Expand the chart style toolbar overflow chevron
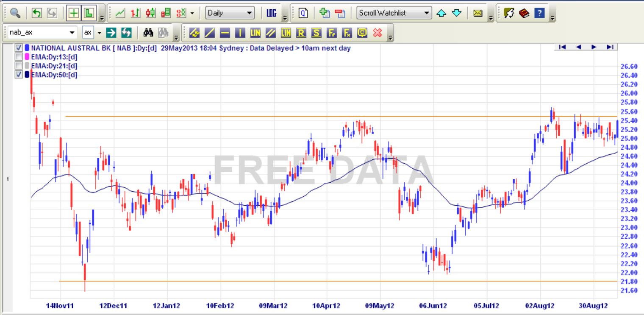Screen dimensions: 644x315 pos(285,17)
